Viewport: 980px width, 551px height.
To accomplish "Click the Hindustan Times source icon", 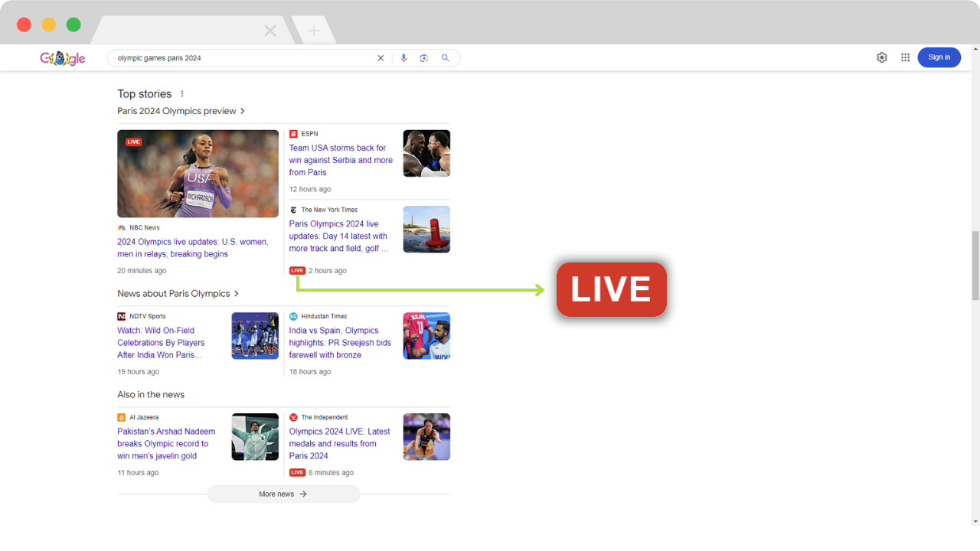I will click(x=293, y=316).
